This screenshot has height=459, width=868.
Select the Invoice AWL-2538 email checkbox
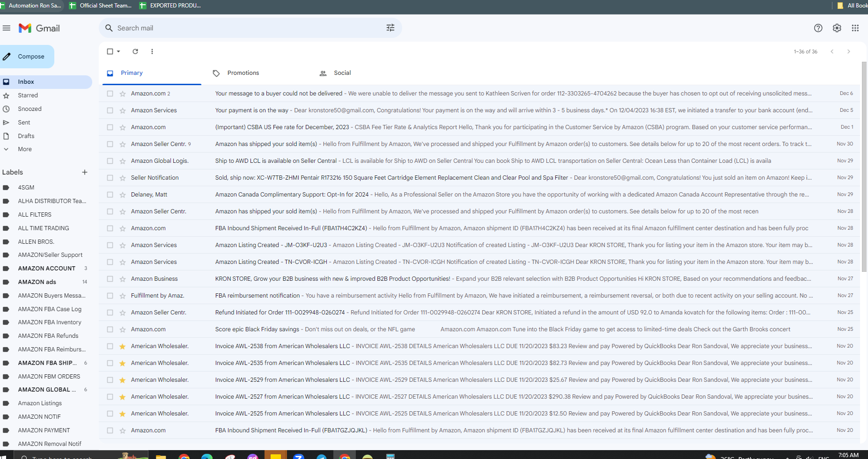[x=110, y=346]
